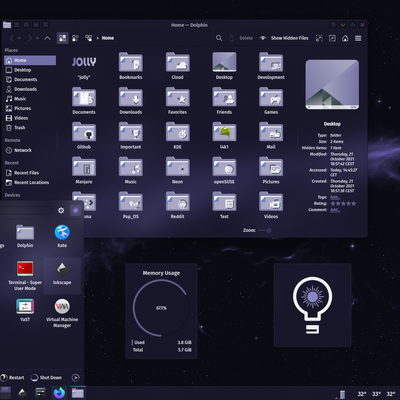The image size is (400, 400).
Task: Click Shut Down in application launcher
Action: click(x=46, y=377)
